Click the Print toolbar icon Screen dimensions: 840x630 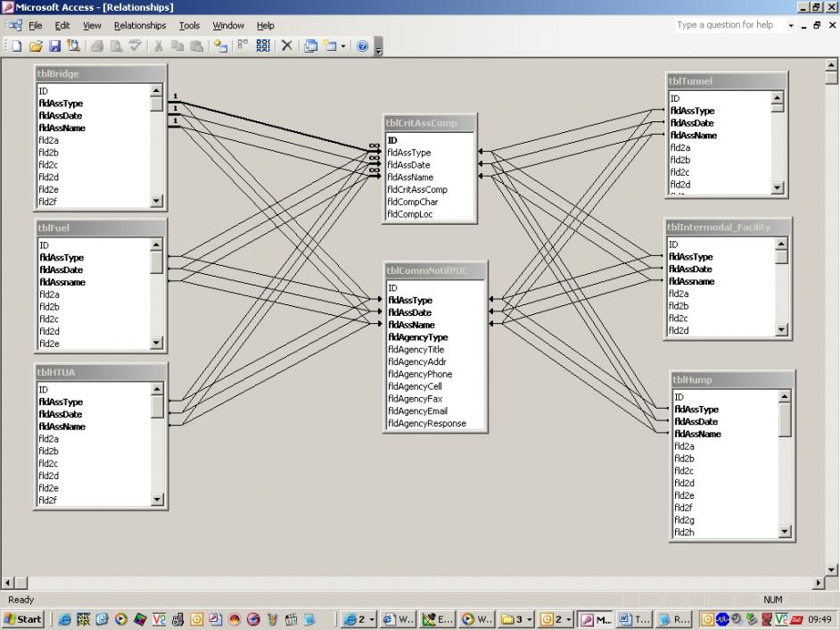[x=97, y=46]
